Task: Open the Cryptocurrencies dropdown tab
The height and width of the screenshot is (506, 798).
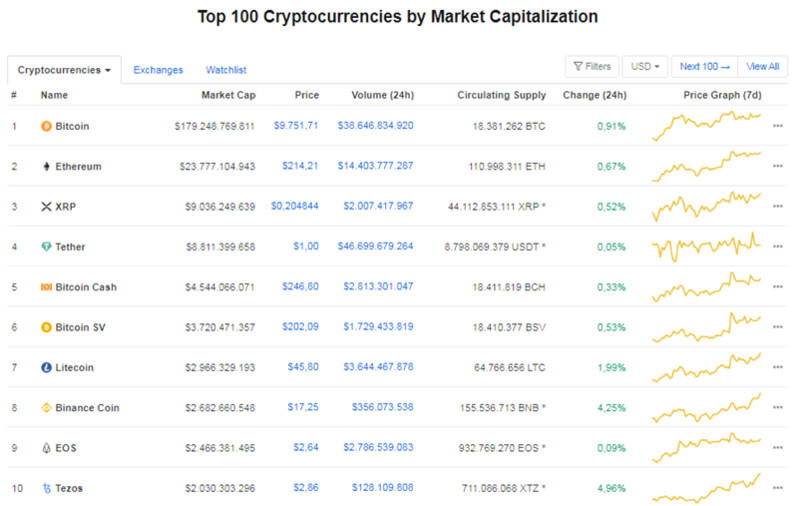Action: (x=65, y=70)
